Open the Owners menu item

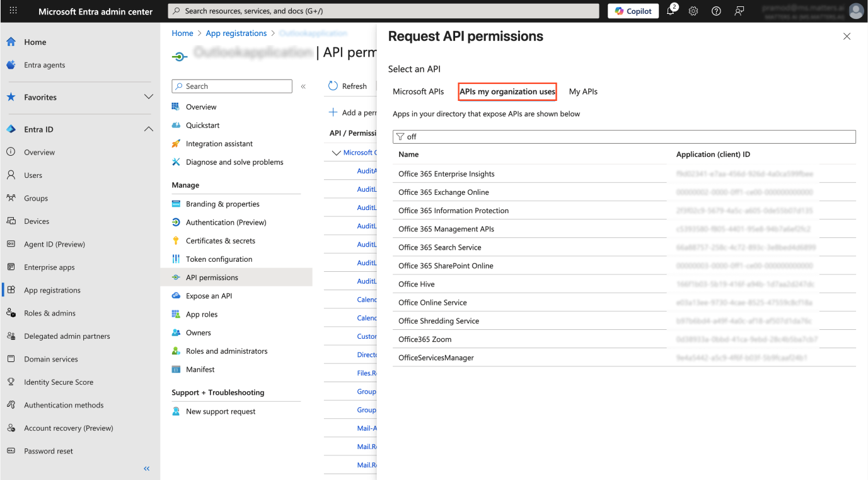pyautogui.click(x=199, y=333)
